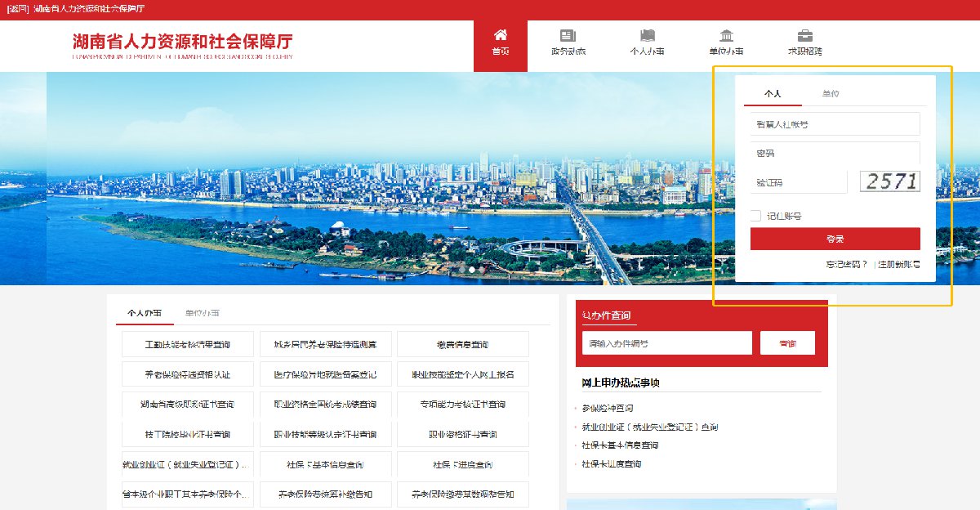Open 缴费信息查询 service
Image resolution: width=980 pixels, height=510 pixels.
(x=462, y=344)
